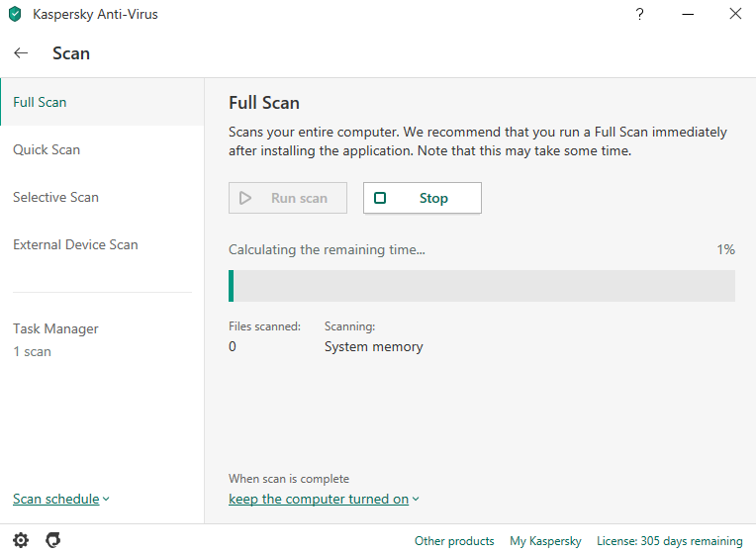
Task: Close the Kaspersky window
Action: click(734, 15)
